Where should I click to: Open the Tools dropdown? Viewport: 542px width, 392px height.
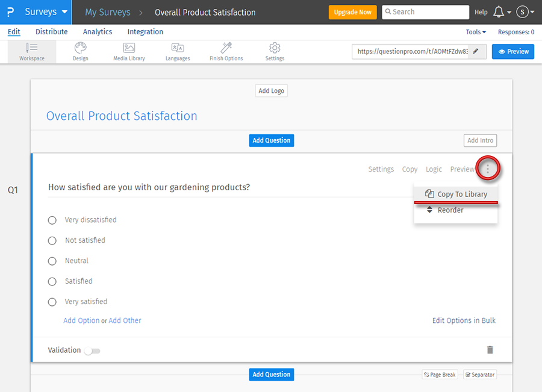[476, 32]
